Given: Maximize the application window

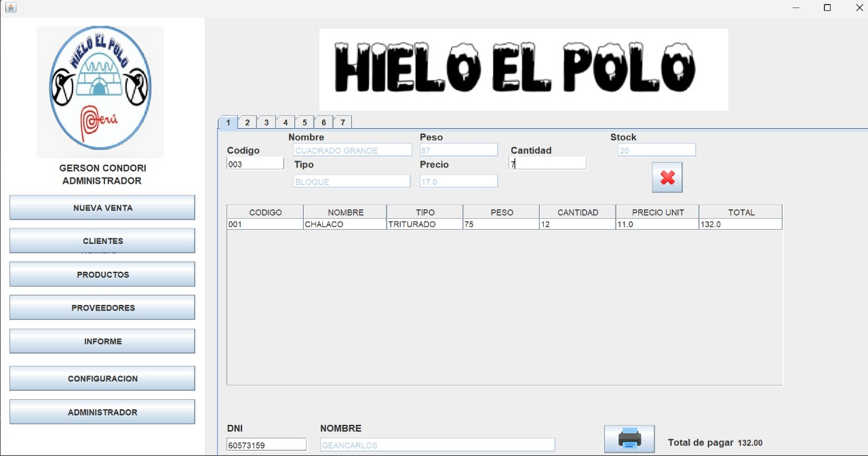Looking at the screenshot, I should pyautogui.click(x=827, y=7).
